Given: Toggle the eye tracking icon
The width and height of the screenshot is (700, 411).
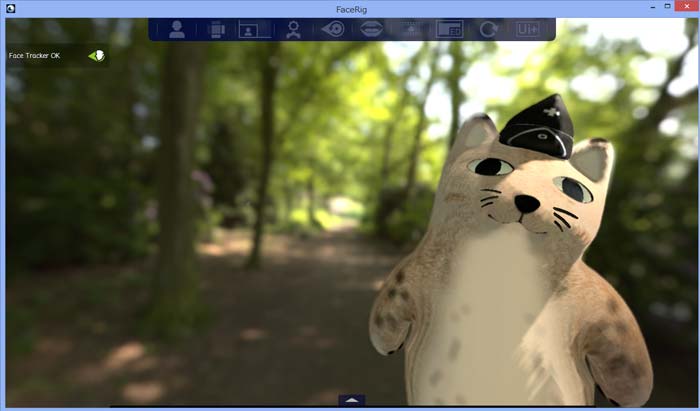Looking at the screenshot, I should tap(333, 29).
